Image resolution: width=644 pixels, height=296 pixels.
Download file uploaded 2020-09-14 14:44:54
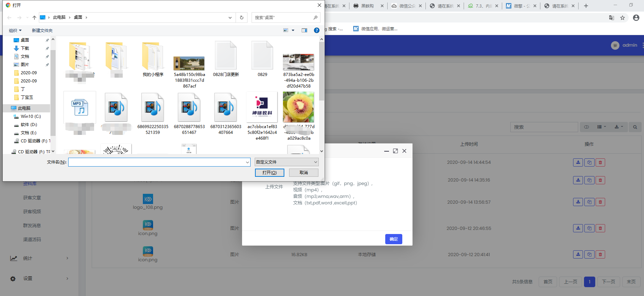click(578, 162)
